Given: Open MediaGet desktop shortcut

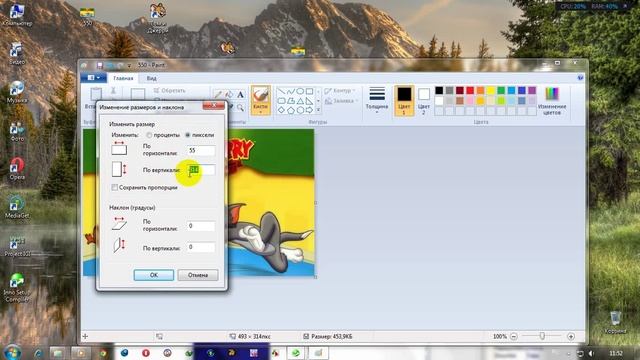Looking at the screenshot, I should click(17, 207).
